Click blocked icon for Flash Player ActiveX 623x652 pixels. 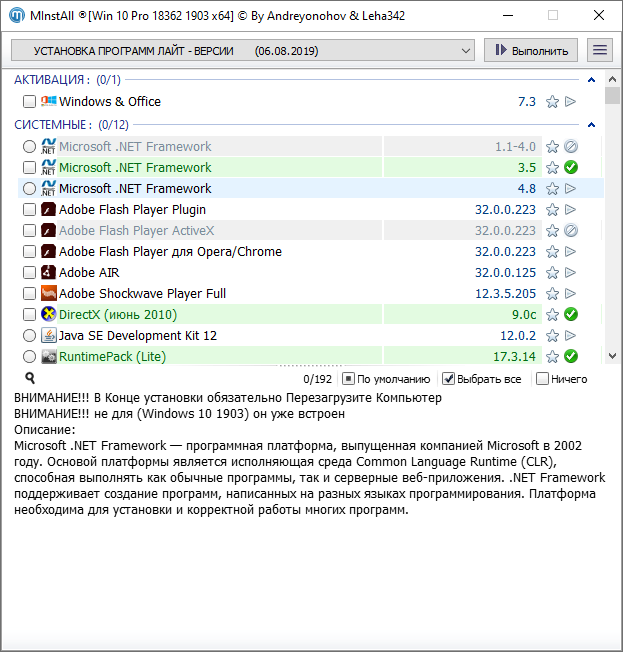coord(571,230)
